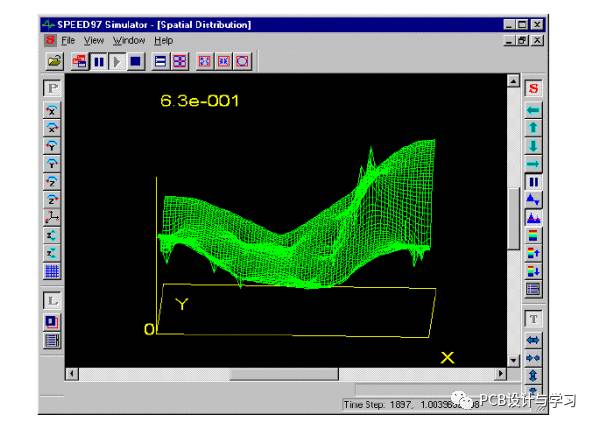Pan view left with the left arrow
Screen dimensions: 595x426
coord(534,110)
